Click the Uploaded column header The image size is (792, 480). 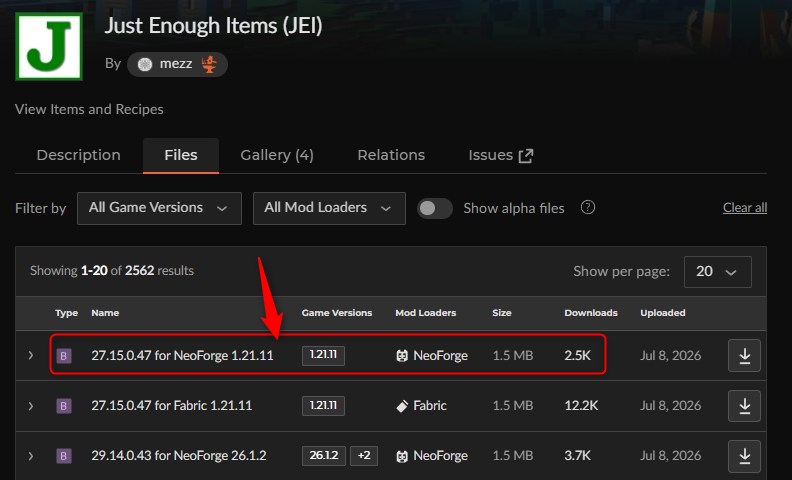click(663, 313)
